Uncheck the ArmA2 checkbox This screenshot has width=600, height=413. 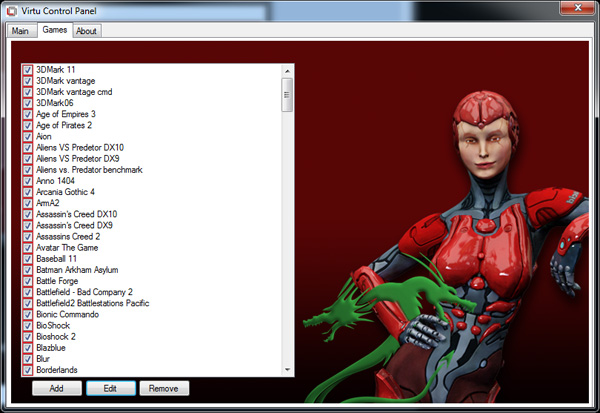[x=28, y=203]
